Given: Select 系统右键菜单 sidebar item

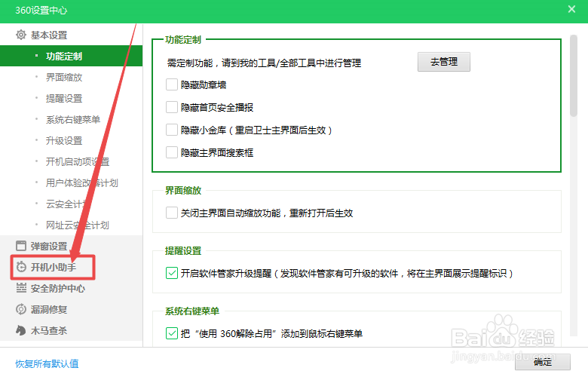Looking at the screenshot, I should click(x=72, y=119).
